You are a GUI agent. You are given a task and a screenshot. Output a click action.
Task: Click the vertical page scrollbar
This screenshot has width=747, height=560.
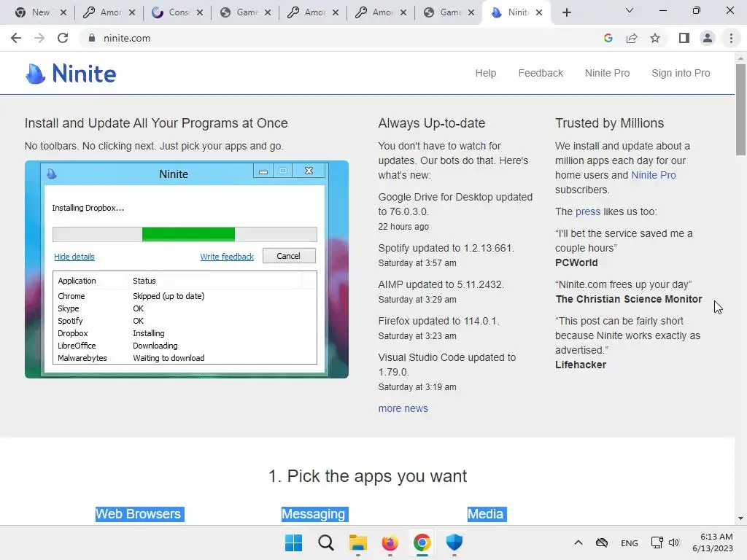click(740, 109)
